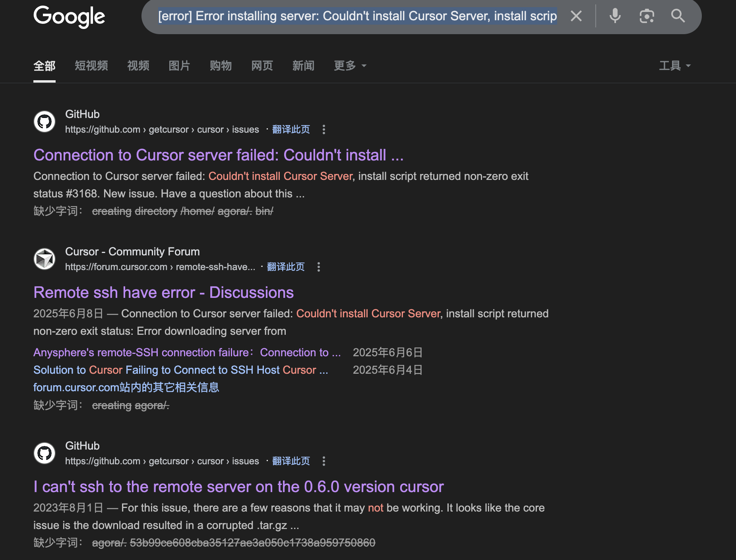Open the three-dot menu beside the forum result
This screenshot has width=736, height=560.
coord(319,267)
